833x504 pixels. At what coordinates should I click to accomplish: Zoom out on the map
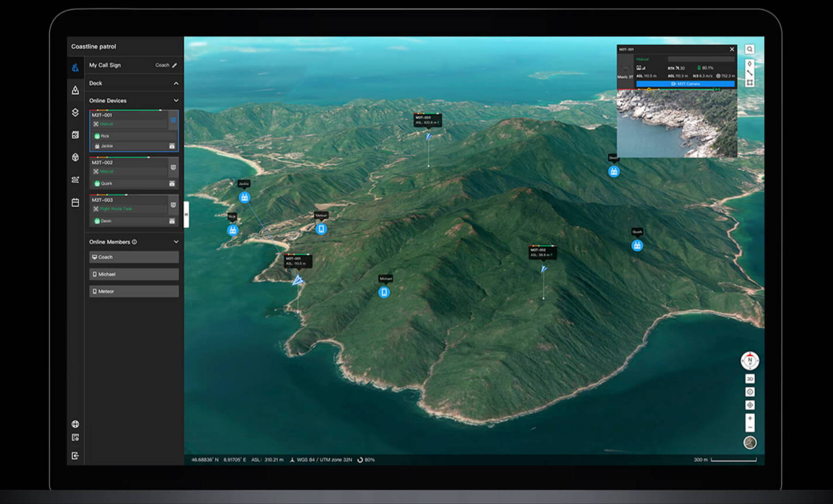[x=750, y=428]
